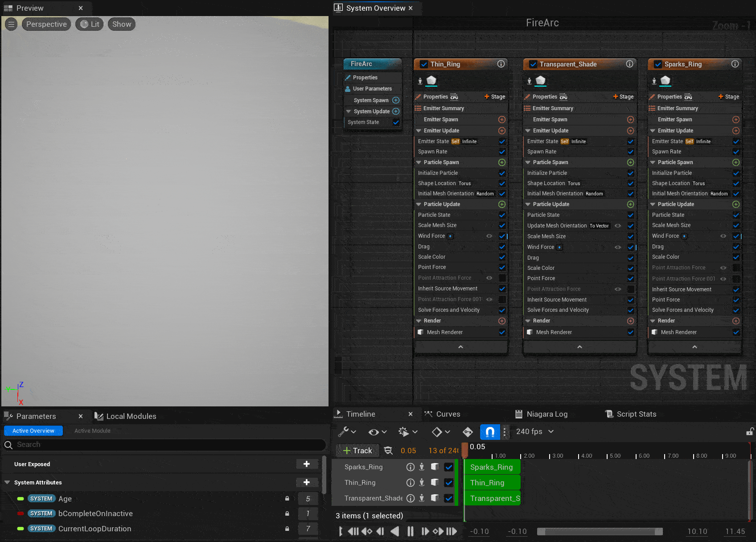Click the Mesh Renderer thumbnail icon in Transparent_Shade
This screenshot has height=542, width=756.
[530, 332]
